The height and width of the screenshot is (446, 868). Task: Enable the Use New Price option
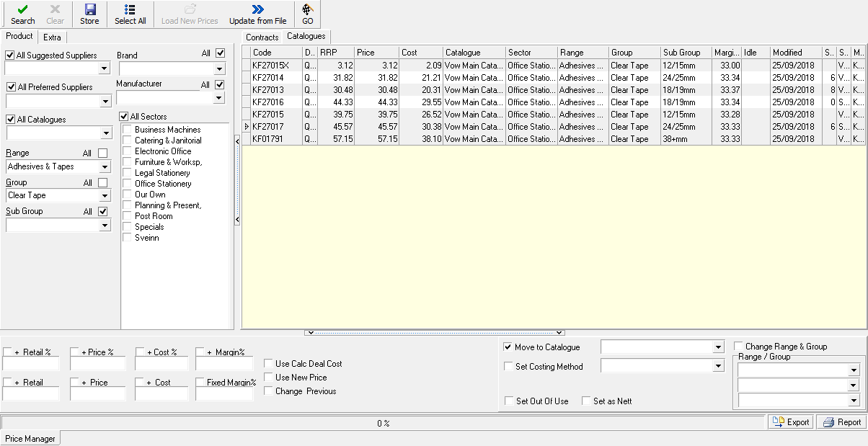[267, 377]
